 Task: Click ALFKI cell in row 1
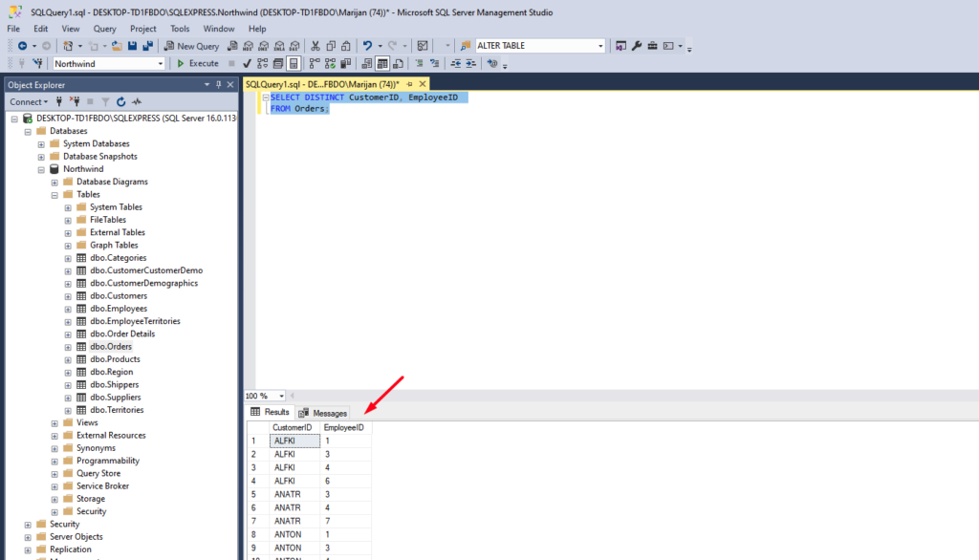point(294,441)
